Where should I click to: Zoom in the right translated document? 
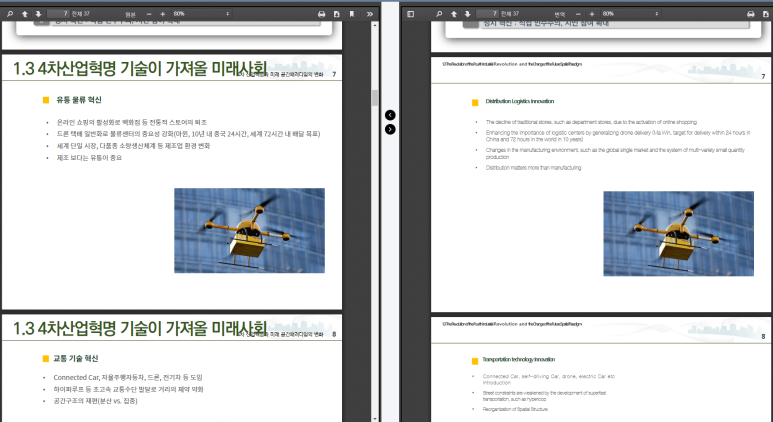(x=592, y=14)
